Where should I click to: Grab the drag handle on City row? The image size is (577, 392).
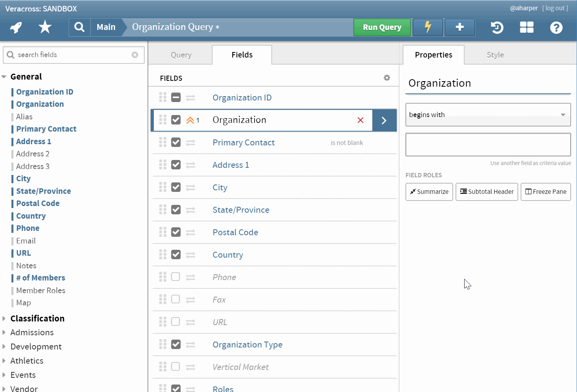(x=163, y=187)
